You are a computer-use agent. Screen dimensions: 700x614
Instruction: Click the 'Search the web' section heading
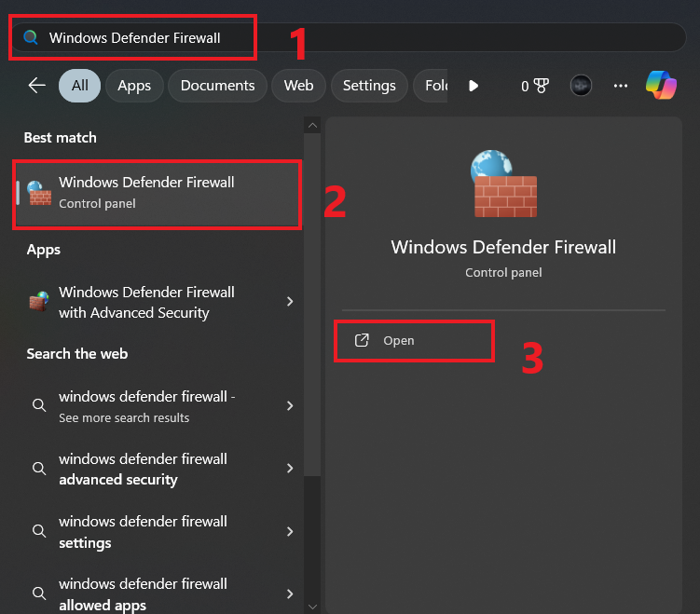click(77, 354)
